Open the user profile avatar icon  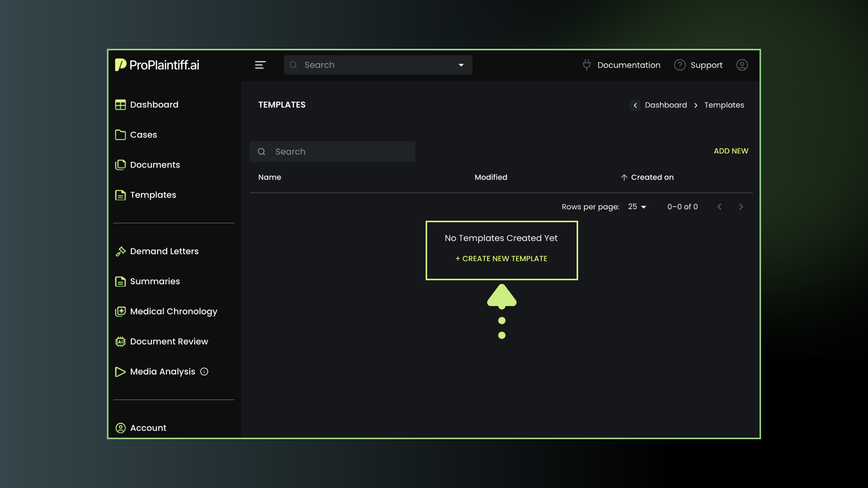point(742,65)
